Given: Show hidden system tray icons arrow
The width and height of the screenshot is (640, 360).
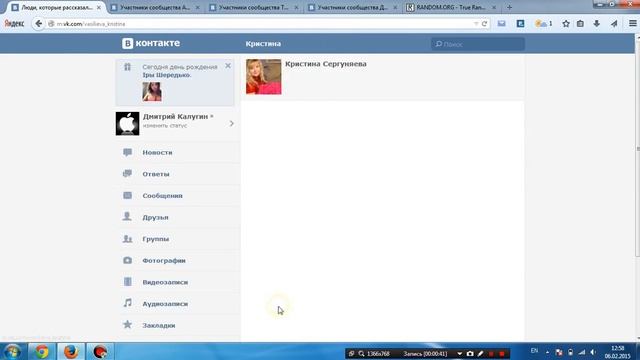Looking at the screenshot, I should click(x=547, y=352).
